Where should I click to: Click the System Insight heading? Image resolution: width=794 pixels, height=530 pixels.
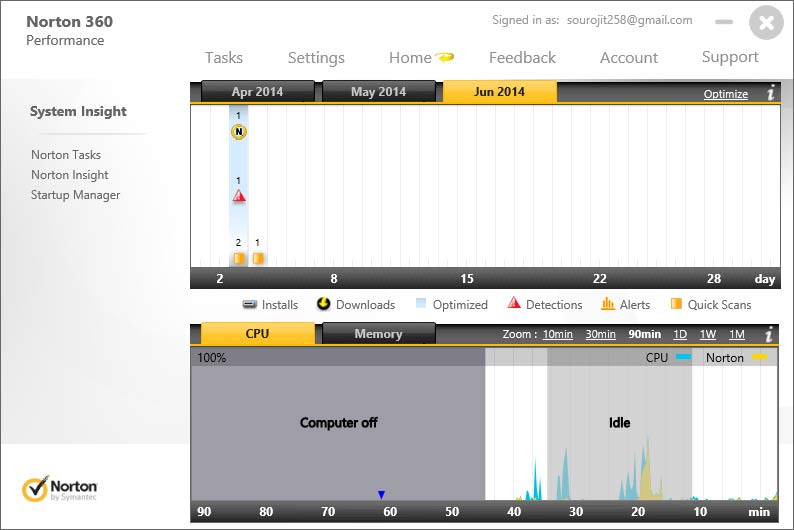pyautogui.click(x=78, y=111)
